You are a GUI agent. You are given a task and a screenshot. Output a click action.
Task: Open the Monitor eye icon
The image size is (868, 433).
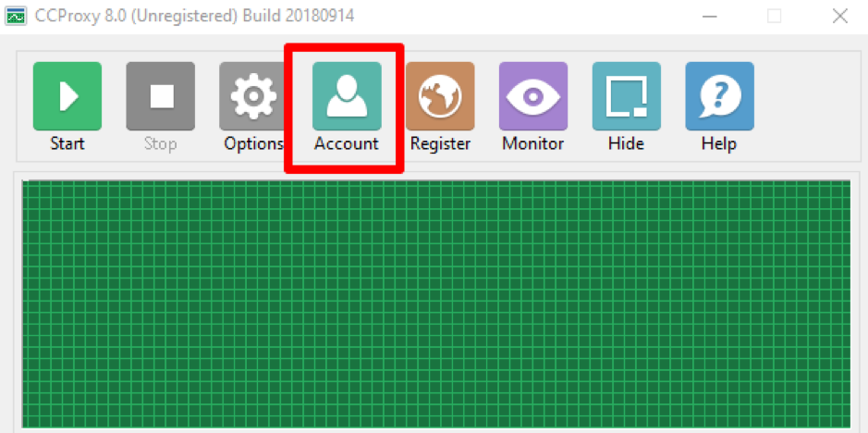(x=533, y=96)
